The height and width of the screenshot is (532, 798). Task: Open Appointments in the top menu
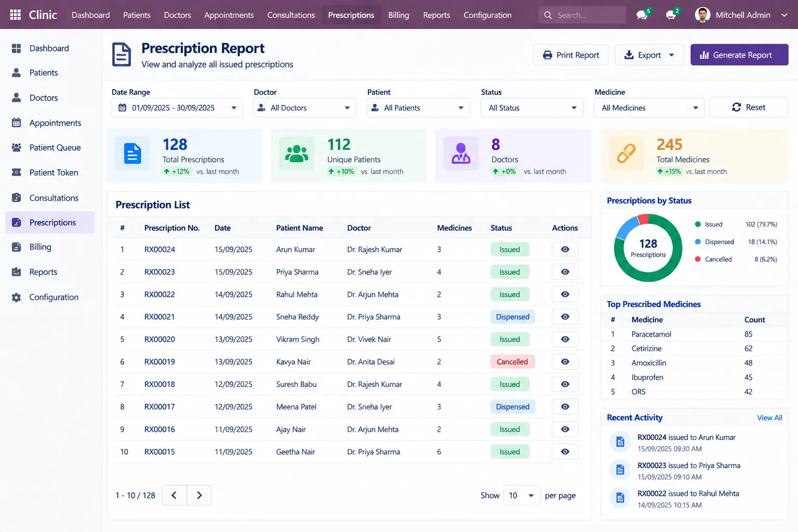pyautogui.click(x=229, y=15)
